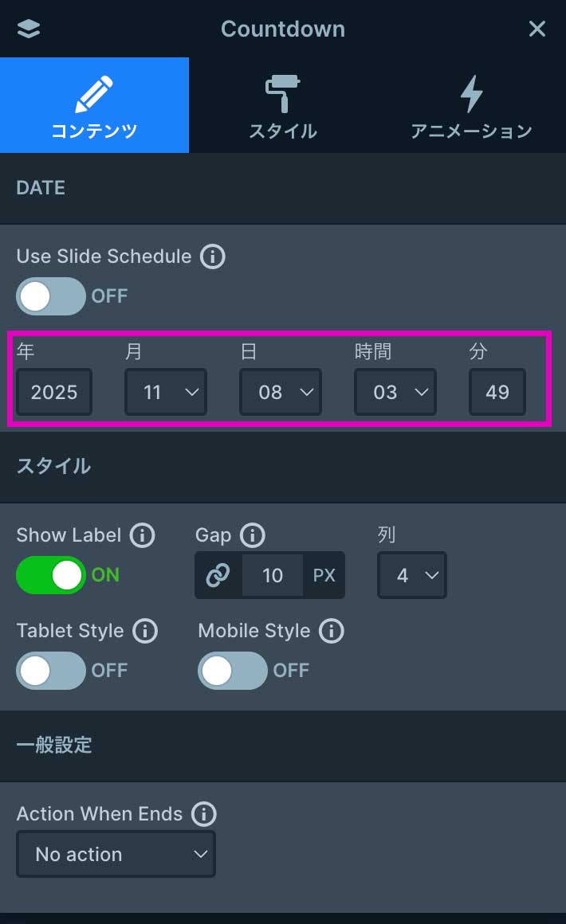The height and width of the screenshot is (924, 566).
Task: Enable the Tablet Style toggle
Action: click(x=51, y=671)
